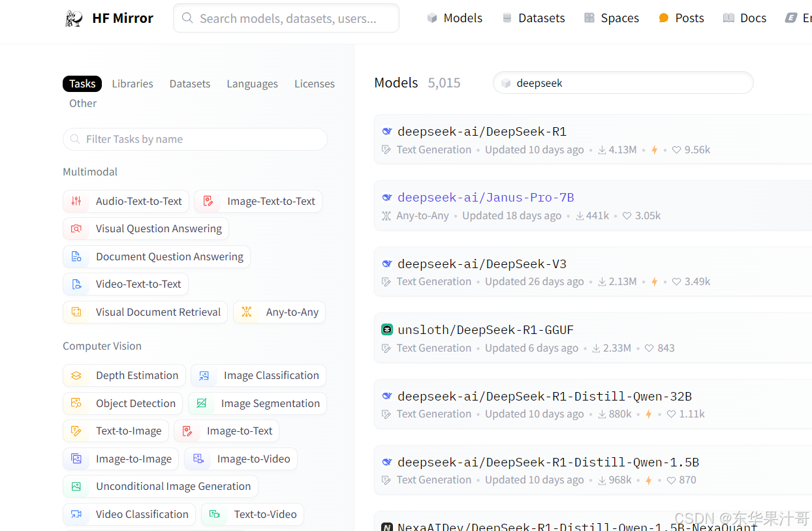Screen dimensions: 812x531
Task: Open the deepseek-ai/Janus-Pro-7B model link
Action: [486, 197]
